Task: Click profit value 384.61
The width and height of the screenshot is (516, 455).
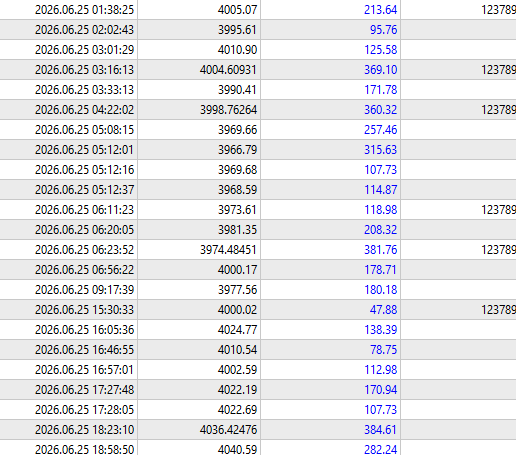Action: (x=380, y=430)
